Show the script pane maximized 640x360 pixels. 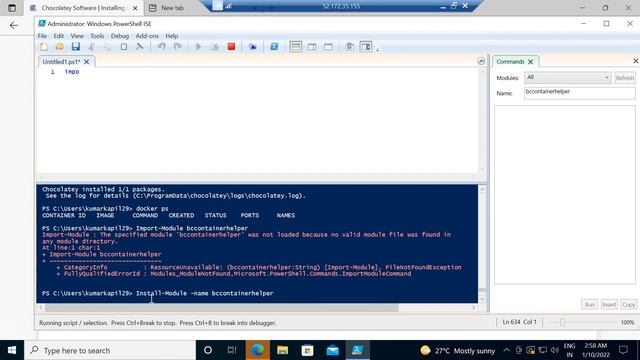328,47
